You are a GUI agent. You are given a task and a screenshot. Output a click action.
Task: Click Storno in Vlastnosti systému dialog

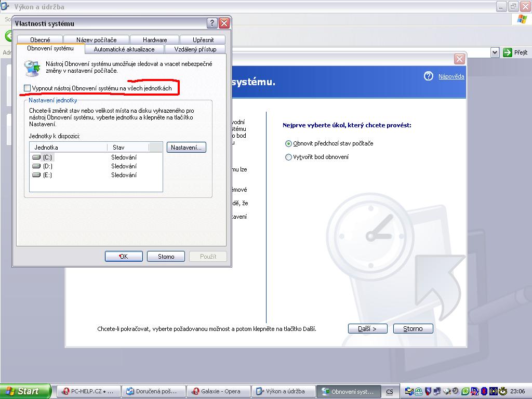(166, 257)
